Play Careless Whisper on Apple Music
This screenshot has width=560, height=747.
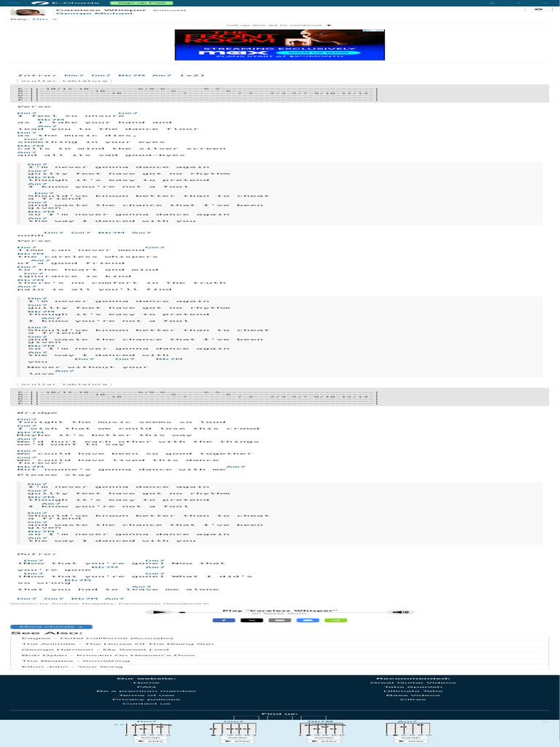coord(159,612)
